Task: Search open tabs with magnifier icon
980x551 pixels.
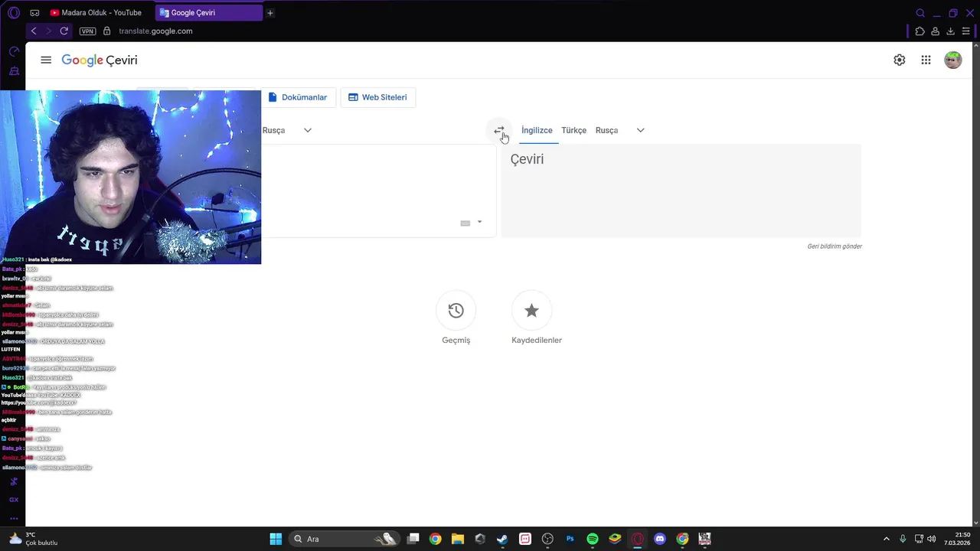Action: (x=920, y=13)
